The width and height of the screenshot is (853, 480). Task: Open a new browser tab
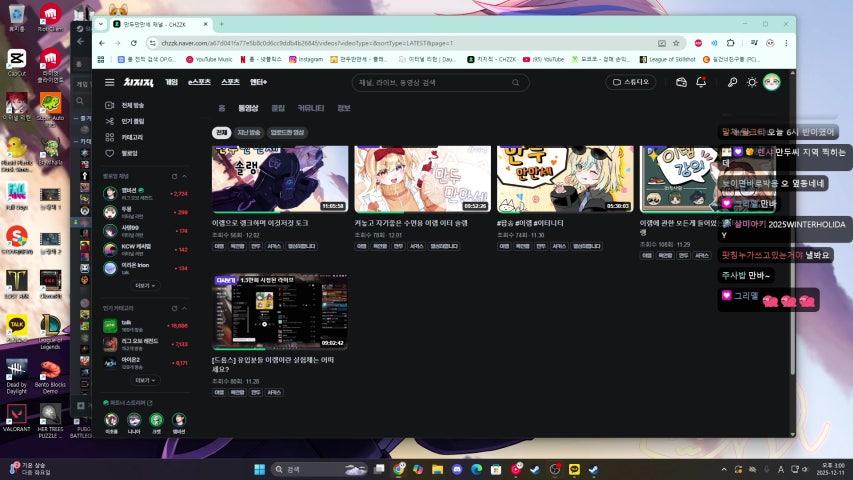coord(221,24)
